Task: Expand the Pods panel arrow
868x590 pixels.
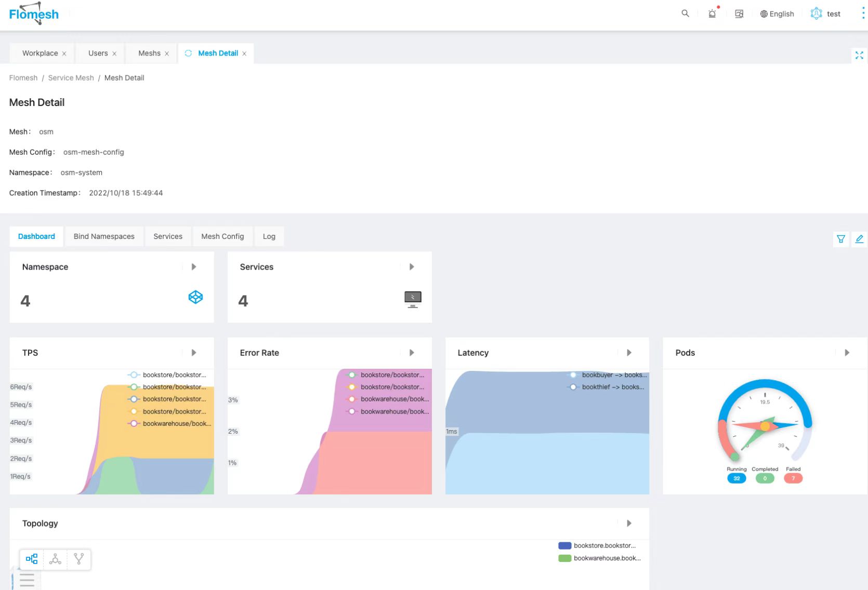Action: click(x=847, y=353)
